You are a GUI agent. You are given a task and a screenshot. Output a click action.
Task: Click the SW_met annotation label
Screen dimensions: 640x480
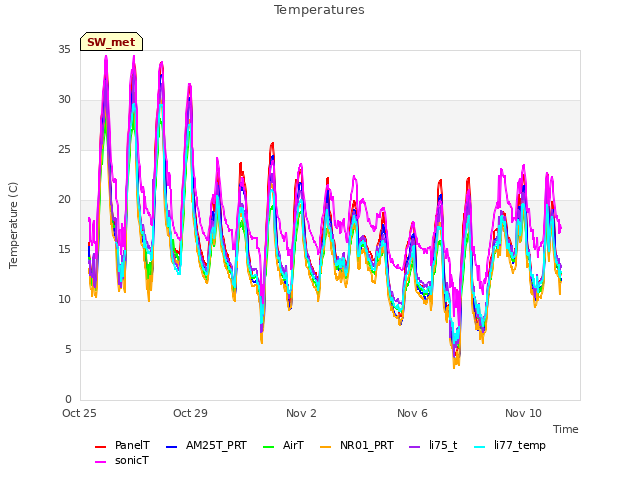point(111,42)
